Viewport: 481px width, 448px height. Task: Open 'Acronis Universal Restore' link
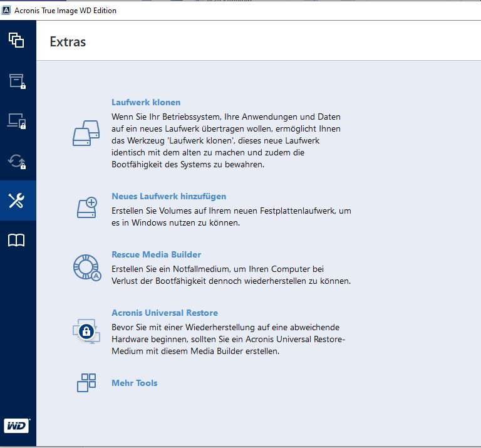[165, 313]
